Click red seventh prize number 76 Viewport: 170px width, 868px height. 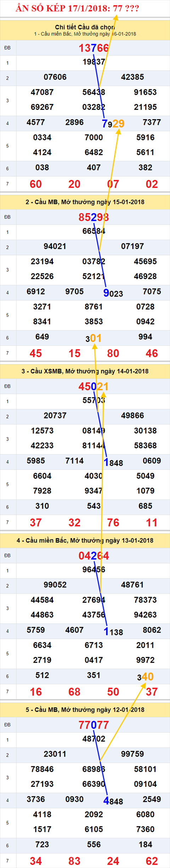pos(113,523)
